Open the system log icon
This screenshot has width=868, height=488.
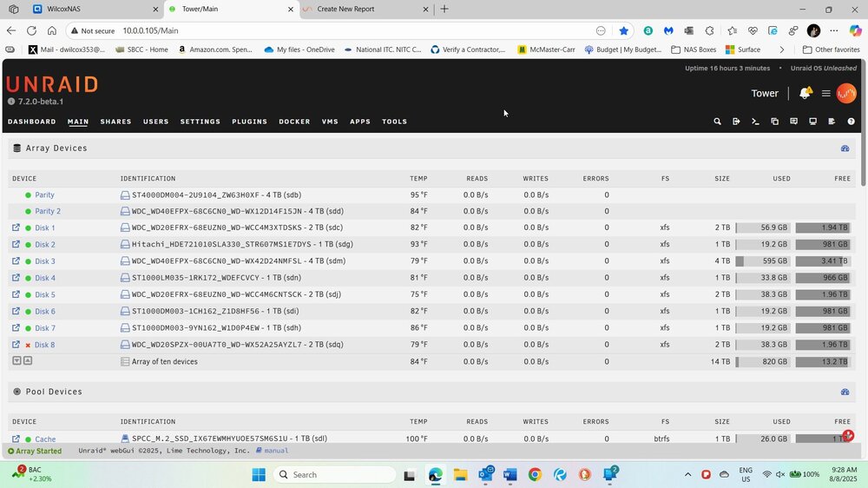(832, 122)
